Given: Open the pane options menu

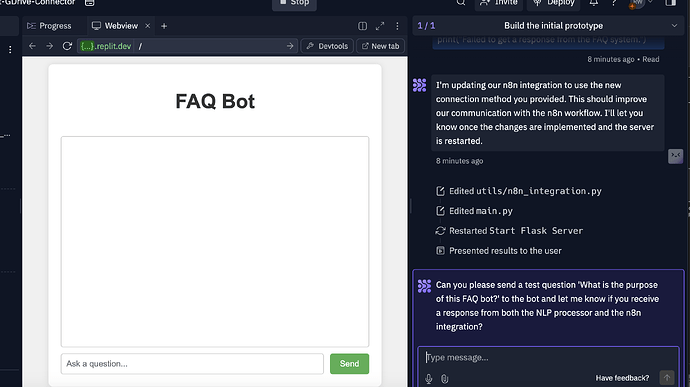Looking at the screenshot, I should click(397, 26).
